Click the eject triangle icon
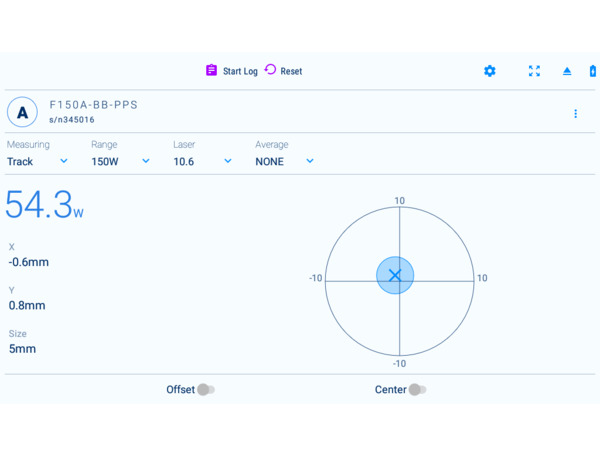This screenshot has width=600, height=450. pyautogui.click(x=567, y=71)
